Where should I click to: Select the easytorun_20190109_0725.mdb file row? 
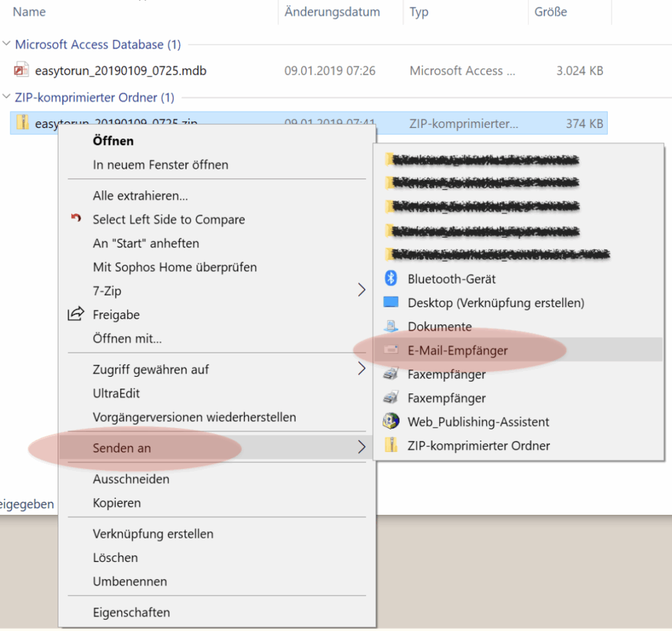point(120,70)
